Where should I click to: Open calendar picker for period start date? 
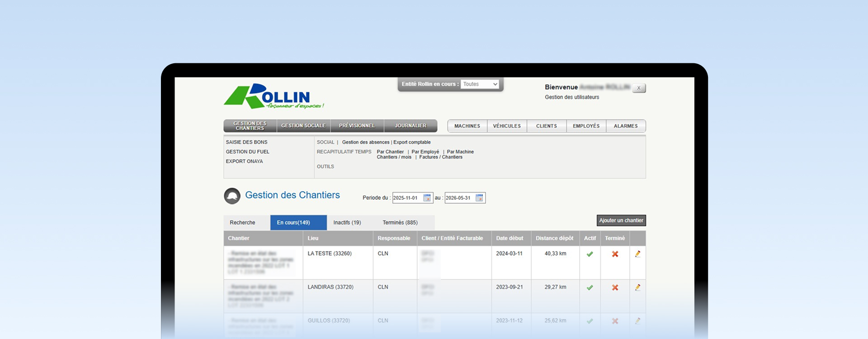point(427,198)
